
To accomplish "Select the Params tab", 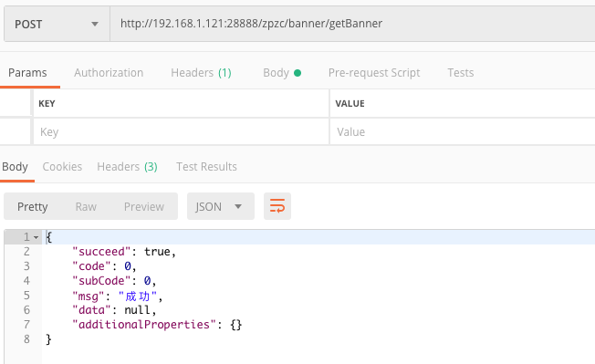I will (x=27, y=73).
